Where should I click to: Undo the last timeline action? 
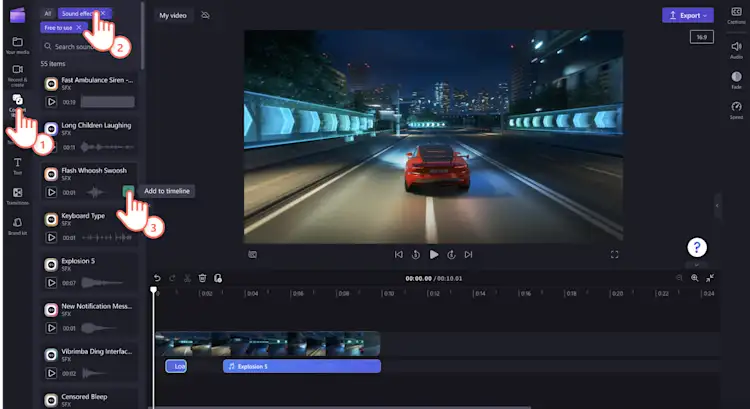[x=157, y=278]
